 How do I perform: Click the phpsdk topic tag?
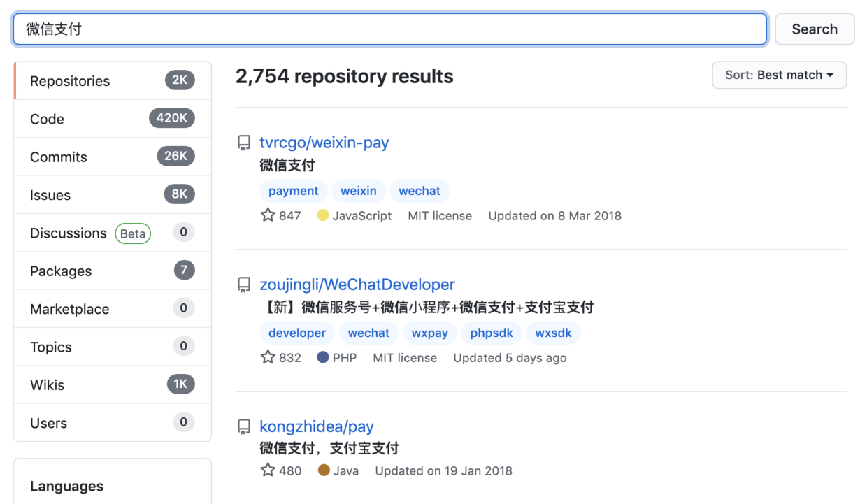pos(492,333)
